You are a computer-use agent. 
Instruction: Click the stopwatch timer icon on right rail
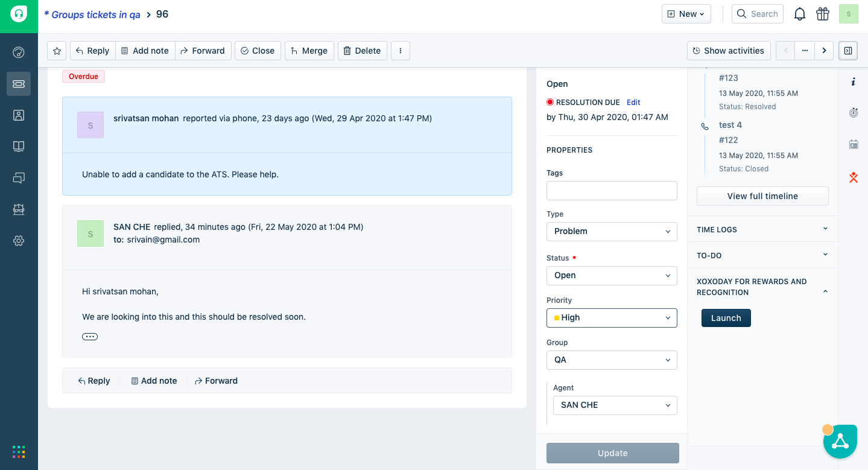[x=854, y=113]
